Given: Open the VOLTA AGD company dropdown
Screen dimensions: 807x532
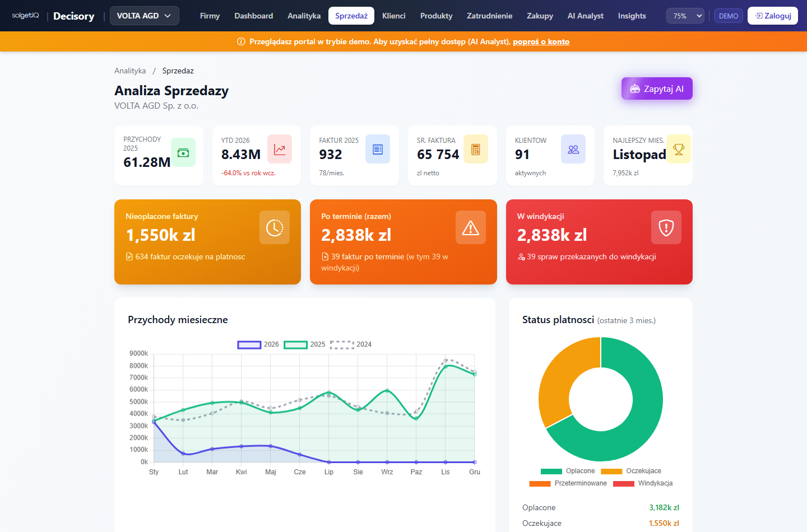Looking at the screenshot, I should pyautogui.click(x=145, y=16).
